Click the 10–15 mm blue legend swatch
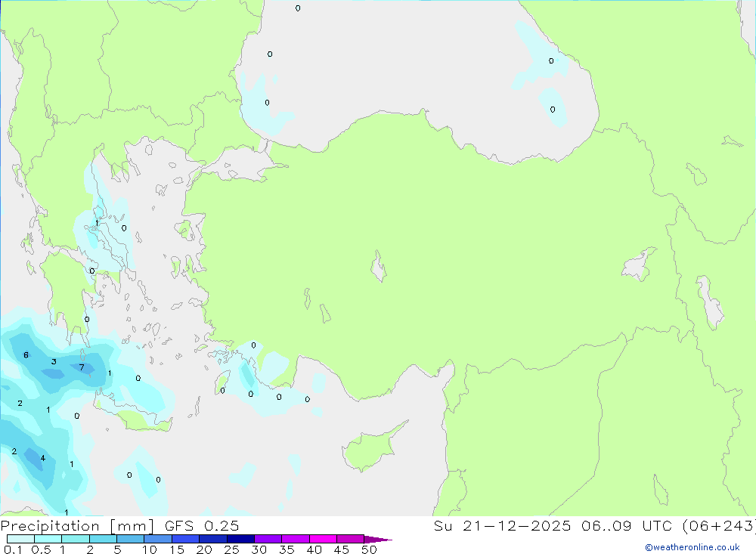 pyautogui.click(x=158, y=539)
